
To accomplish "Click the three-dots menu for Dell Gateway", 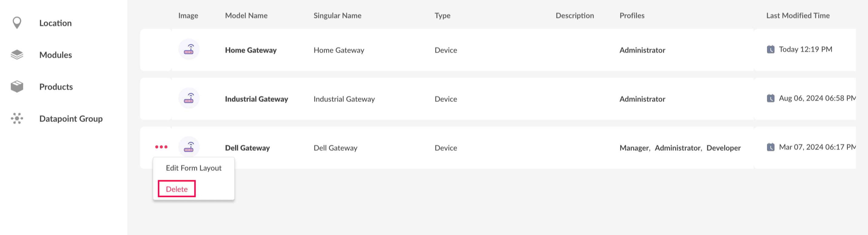I will pos(161,147).
